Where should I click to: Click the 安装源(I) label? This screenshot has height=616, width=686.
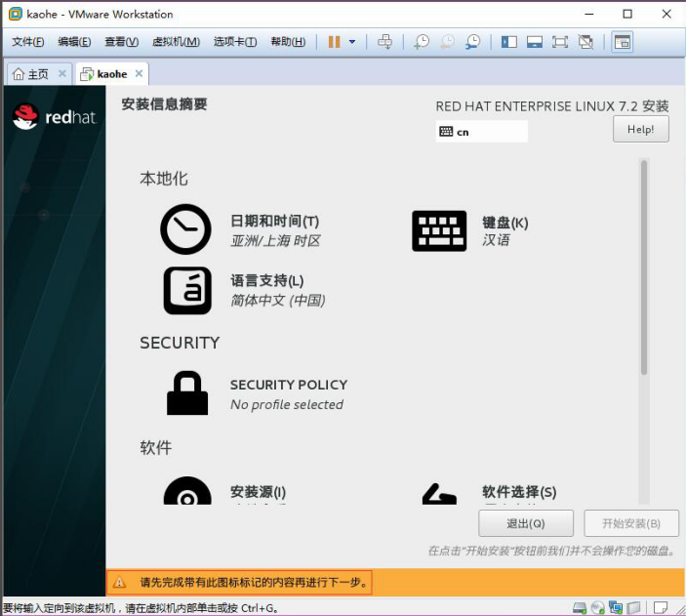259,492
